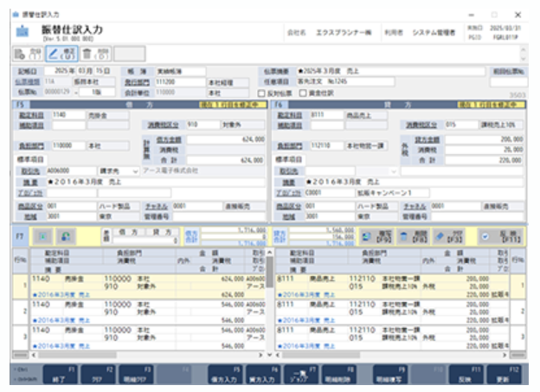Close the 振替仕訳入力 window
The width and height of the screenshot is (540, 392).
517,15
